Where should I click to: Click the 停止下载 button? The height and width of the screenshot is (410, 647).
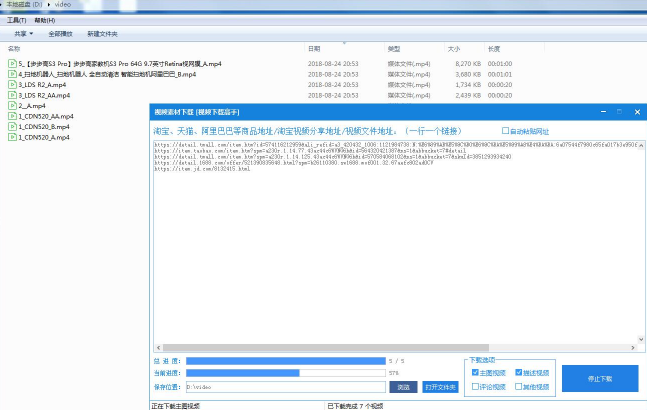[600, 378]
